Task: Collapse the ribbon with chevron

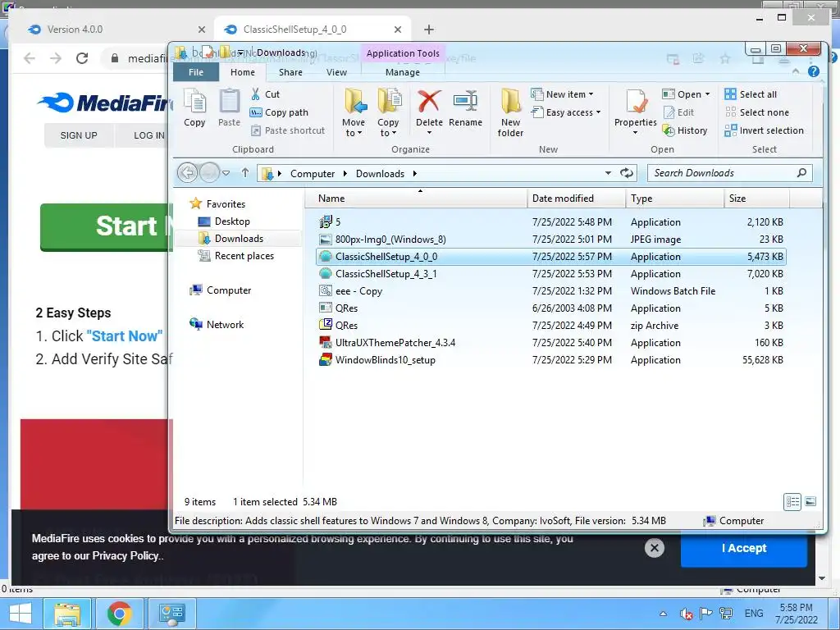Action: click(796, 71)
